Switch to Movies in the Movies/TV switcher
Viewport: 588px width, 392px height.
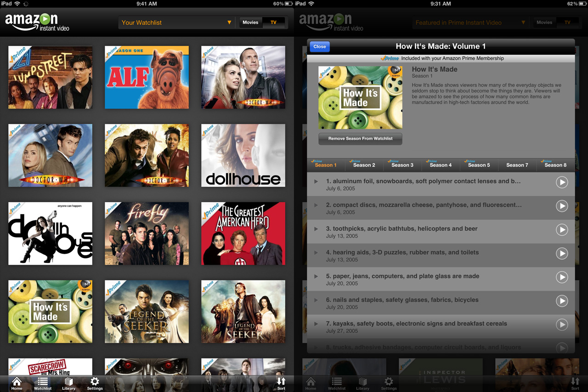[250, 22]
